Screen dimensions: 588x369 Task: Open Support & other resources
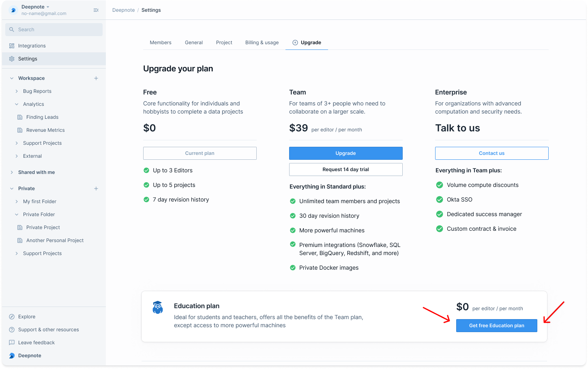(x=49, y=330)
